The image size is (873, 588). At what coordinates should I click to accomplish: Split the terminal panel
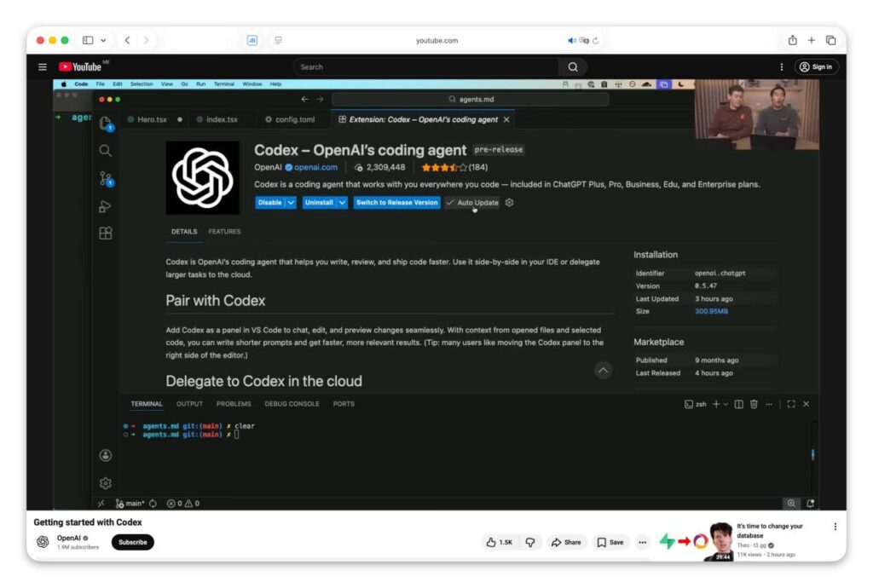point(739,404)
